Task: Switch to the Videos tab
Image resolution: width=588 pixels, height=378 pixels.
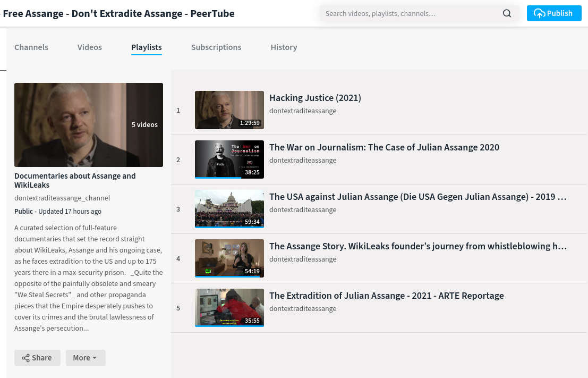Action: pyautogui.click(x=90, y=47)
